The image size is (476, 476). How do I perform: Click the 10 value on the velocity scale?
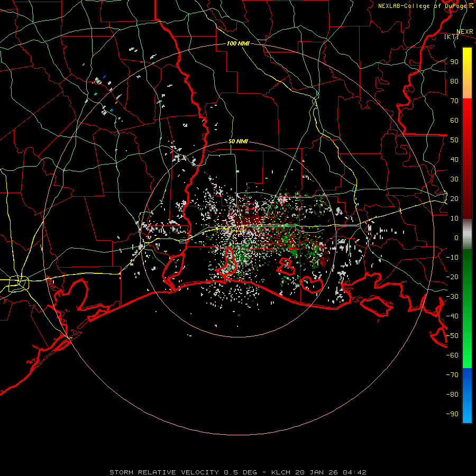point(454,218)
